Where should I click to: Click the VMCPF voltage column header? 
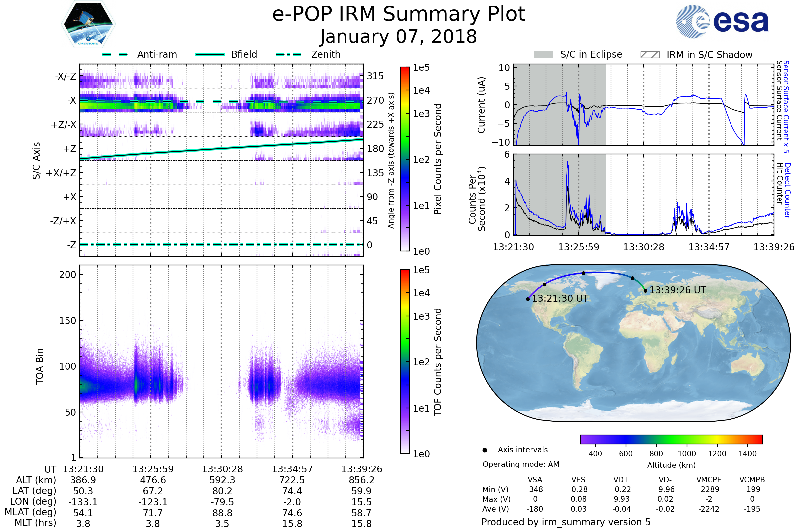click(x=709, y=480)
